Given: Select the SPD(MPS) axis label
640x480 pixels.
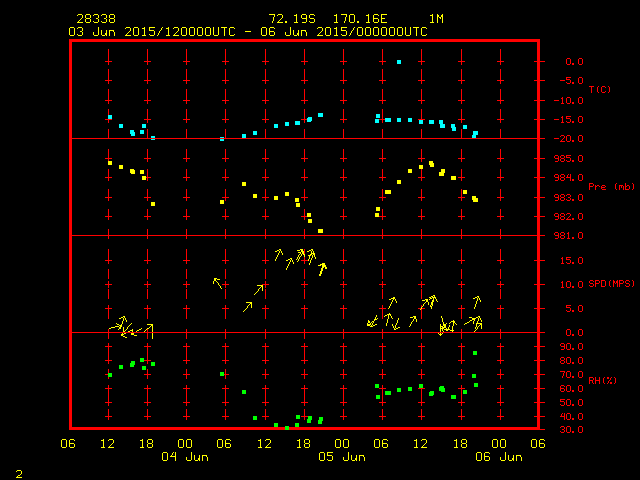Looking at the screenshot, I should (611, 283).
